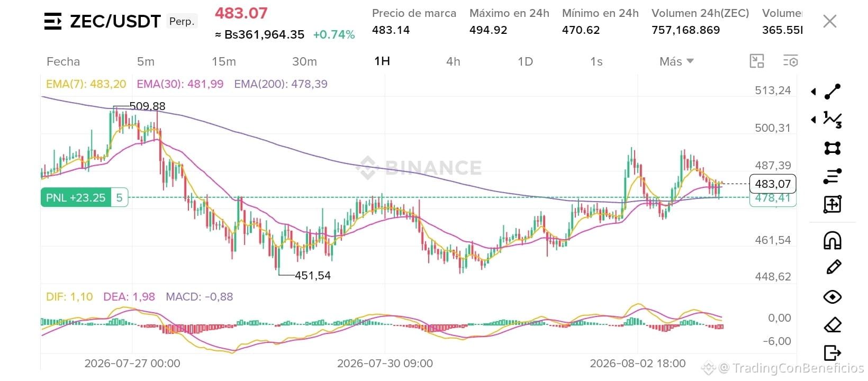868x381 pixels.
Task: Click the EMA(7): 483,20 indicator label
Action: pos(86,84)
